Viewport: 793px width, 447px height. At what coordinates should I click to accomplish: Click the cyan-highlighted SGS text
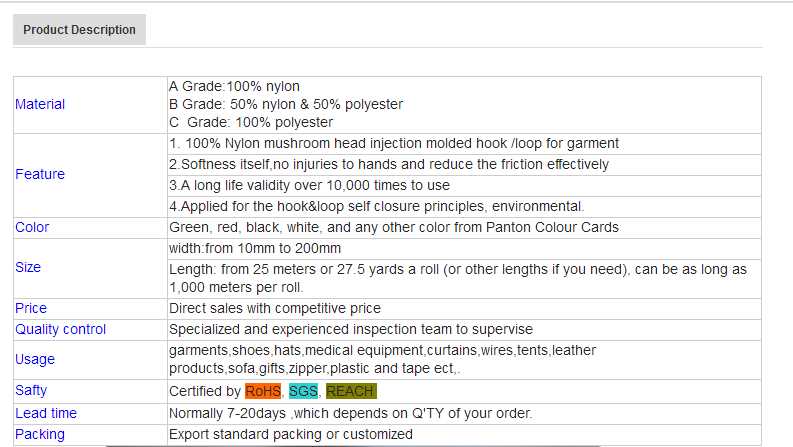tap(303, 391)
